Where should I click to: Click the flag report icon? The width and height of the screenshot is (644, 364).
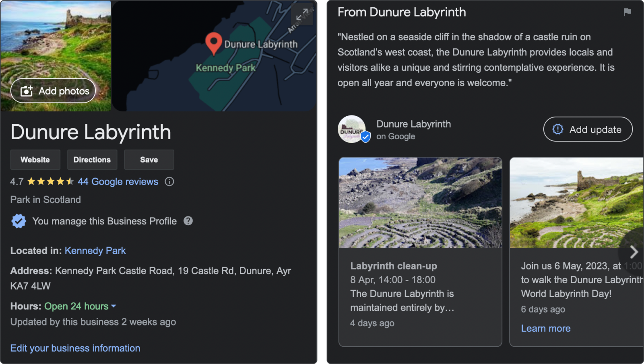(x=627, y=12)
